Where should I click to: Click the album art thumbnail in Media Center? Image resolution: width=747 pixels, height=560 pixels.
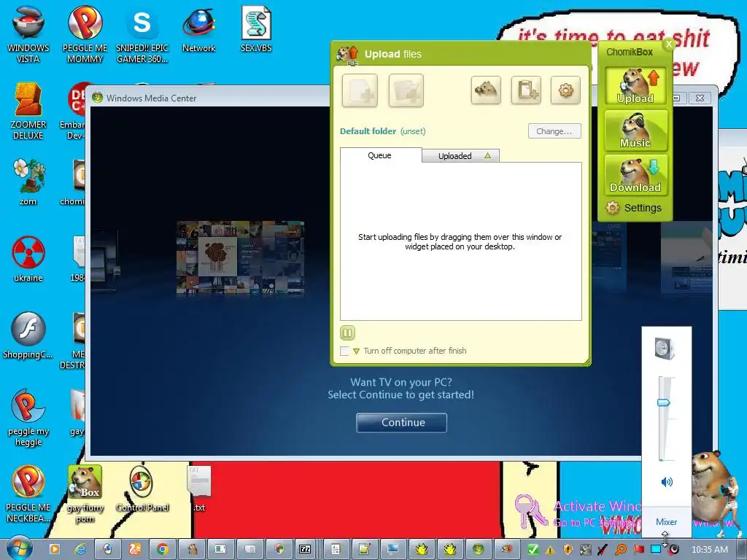click(x=240, y=257)
